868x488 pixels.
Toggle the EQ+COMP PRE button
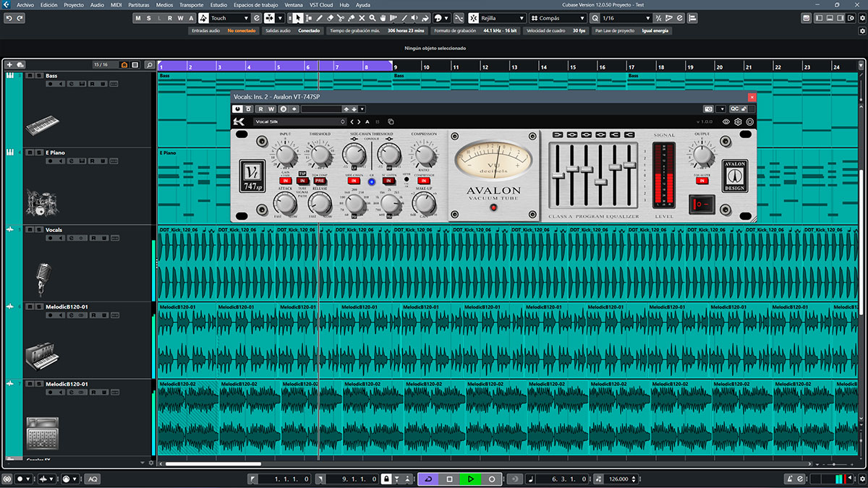pyautogui.click(x=319, y=181)
